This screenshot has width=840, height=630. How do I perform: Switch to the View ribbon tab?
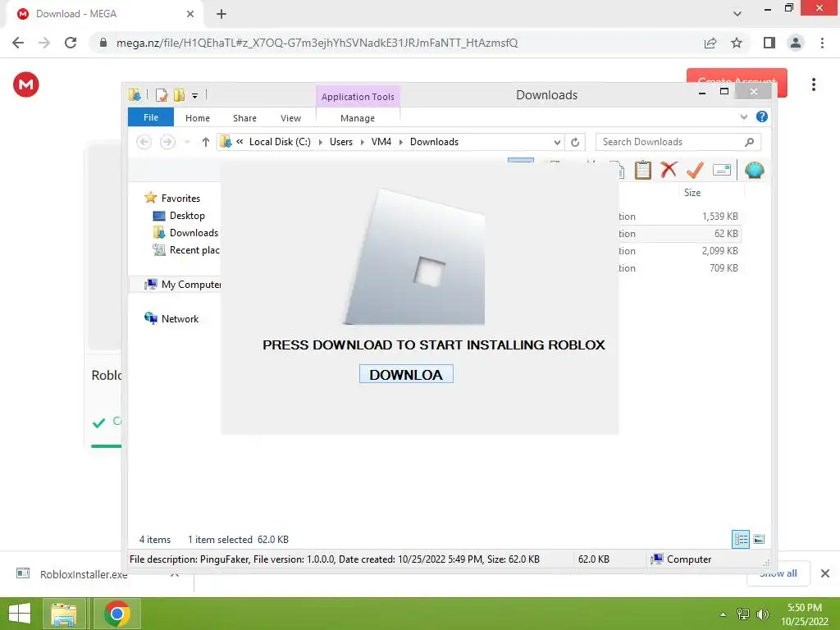click(x=290, y=118)
